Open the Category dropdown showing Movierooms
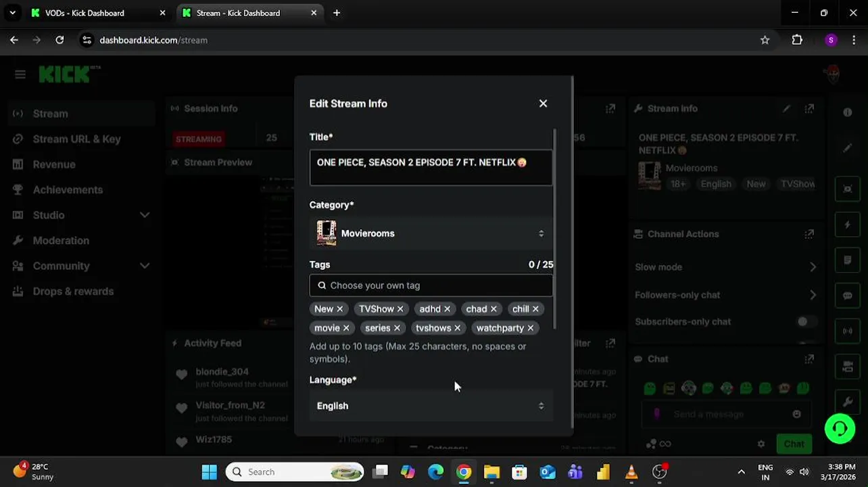Viewport: 868px width, 487px height. [x=431, y=233]
